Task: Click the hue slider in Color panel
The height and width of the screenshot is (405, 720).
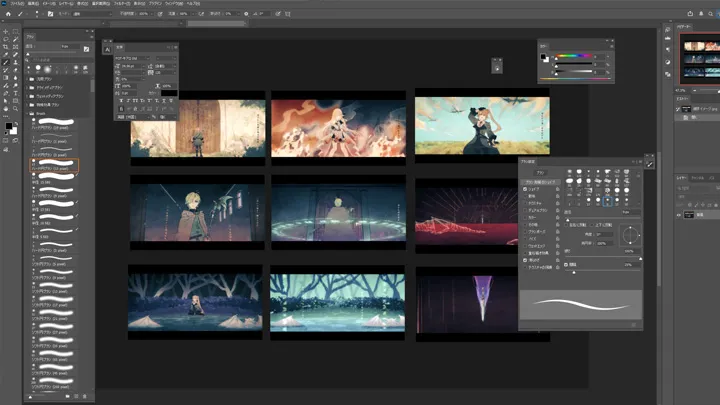Action: [x=574, y=56]
